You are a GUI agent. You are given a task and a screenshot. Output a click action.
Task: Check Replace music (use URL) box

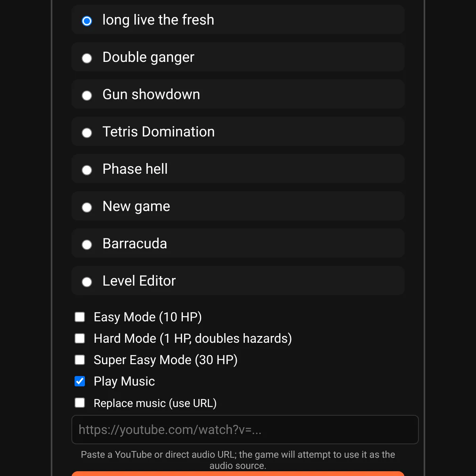point(80,403)
